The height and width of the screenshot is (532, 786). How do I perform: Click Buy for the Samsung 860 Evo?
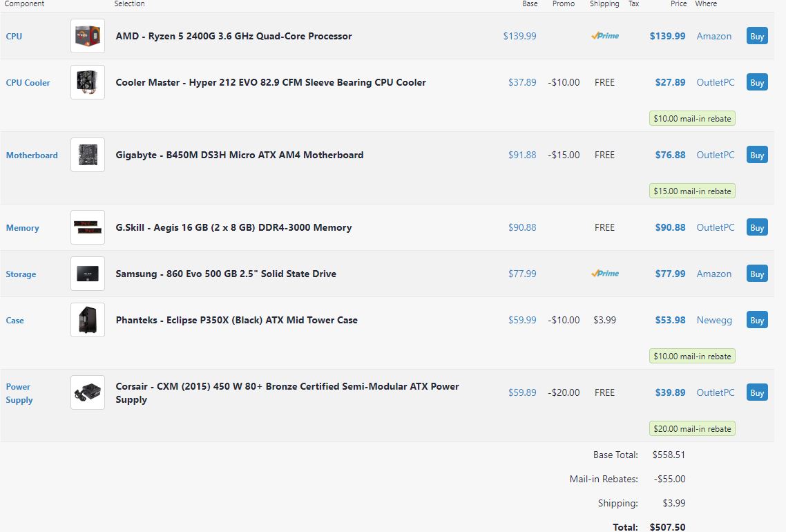click(x=757, y=274)
